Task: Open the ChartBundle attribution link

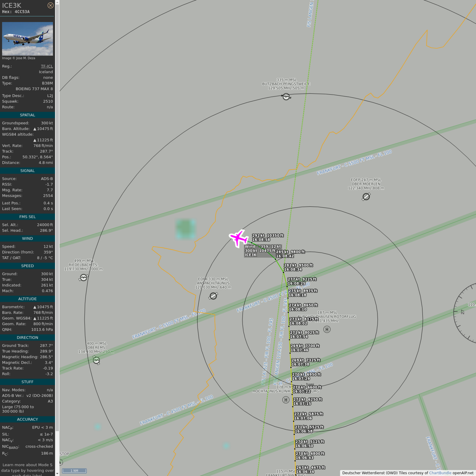Action: tap(440, 473)
